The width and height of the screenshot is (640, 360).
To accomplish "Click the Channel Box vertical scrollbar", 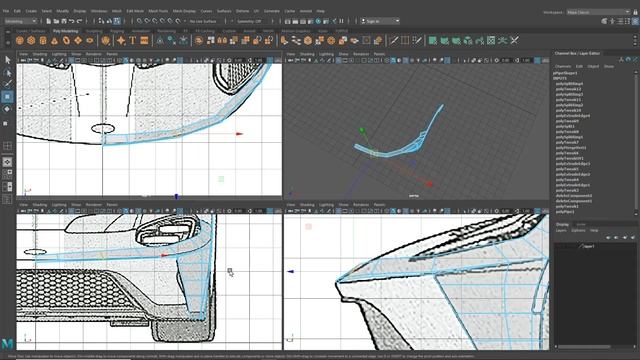I will point(636,143).
